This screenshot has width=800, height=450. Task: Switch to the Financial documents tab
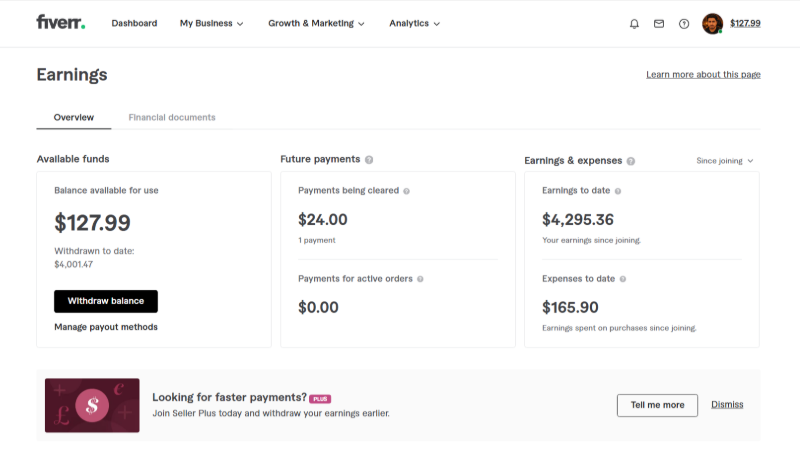pos(172,117)
